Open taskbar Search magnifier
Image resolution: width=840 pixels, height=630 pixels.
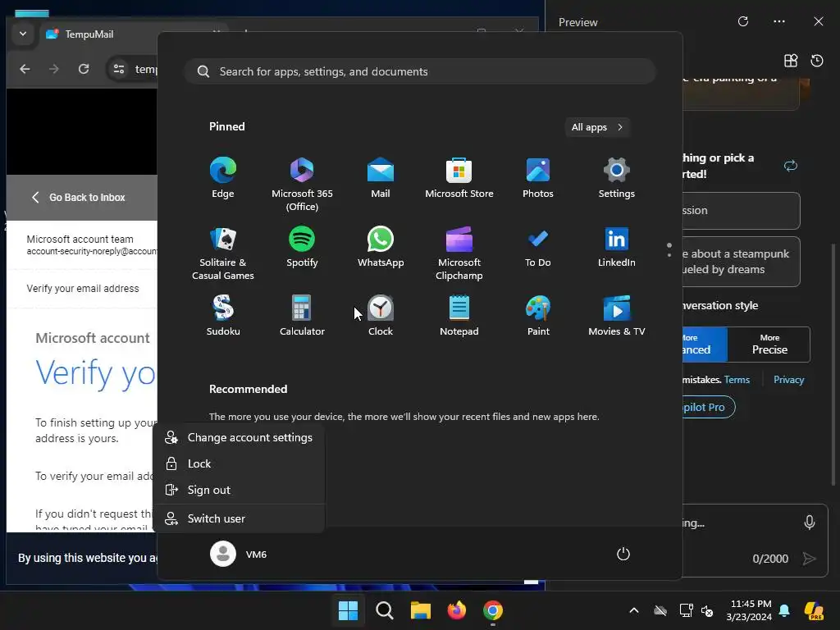click(x=384, y=610)
